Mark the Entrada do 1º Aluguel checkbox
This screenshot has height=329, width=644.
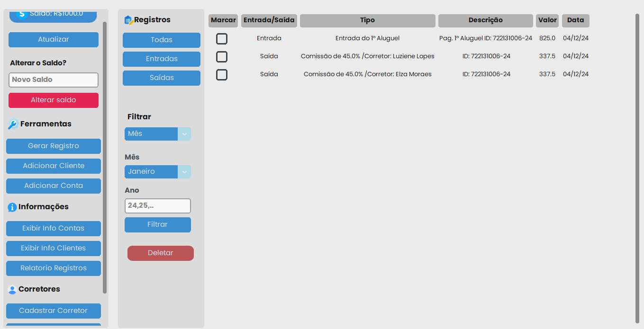[x=222, y=39]
